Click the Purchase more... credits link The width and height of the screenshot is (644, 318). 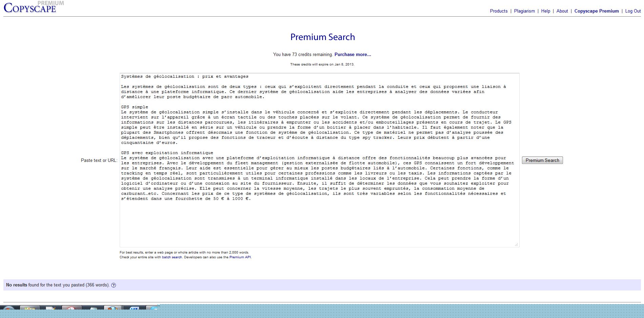pos(353,54)
